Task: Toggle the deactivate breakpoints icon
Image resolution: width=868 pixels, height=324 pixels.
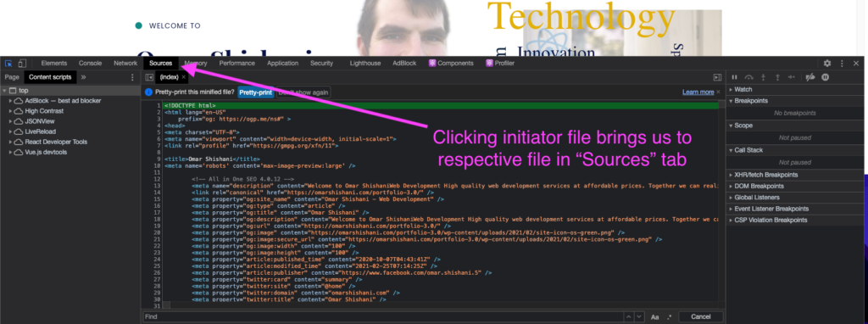Action: pyautogui.click(x=810, y=77)
